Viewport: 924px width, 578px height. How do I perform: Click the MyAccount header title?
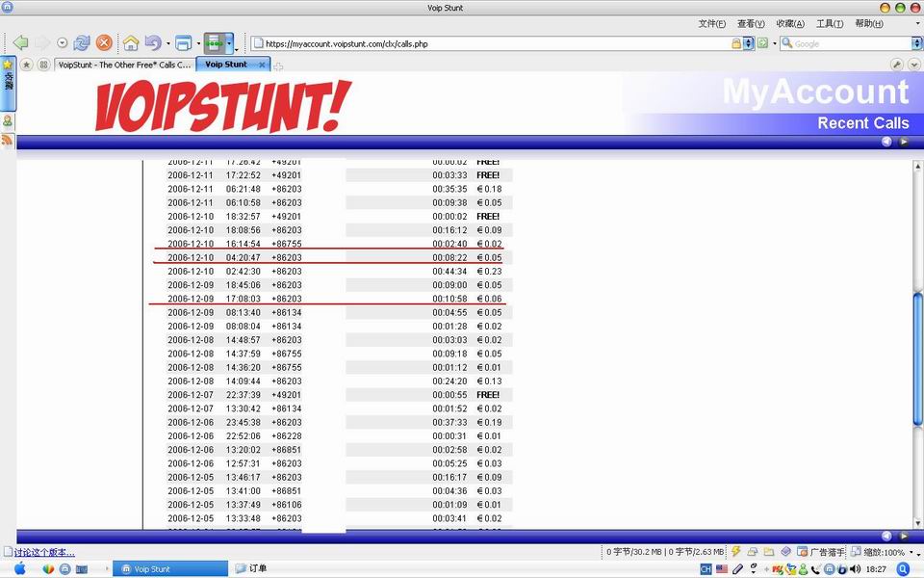pyautogui.click(x=815, y=92)
